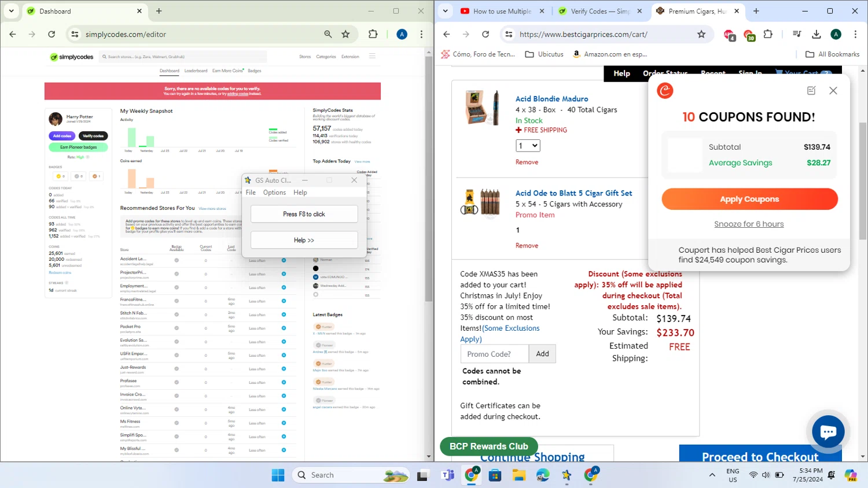Screen dimensions: 868x488
Task: Open the Ubicutus bookmarks folder
Action: click(544, 54)
